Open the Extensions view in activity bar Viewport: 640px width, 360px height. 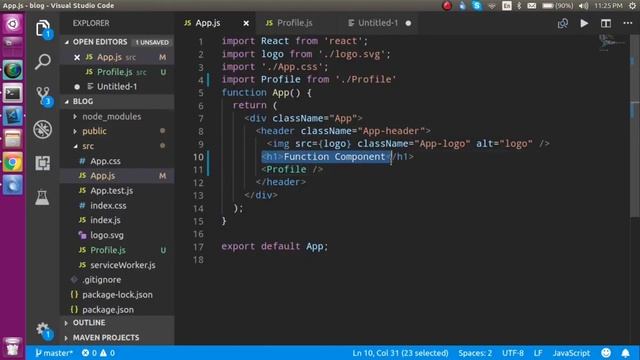coord(42,163)
